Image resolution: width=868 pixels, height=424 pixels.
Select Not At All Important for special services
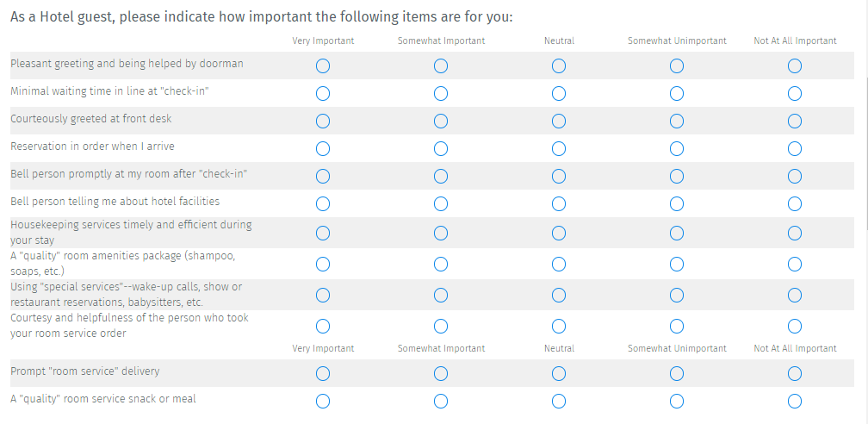pyautogui.click(x=795, y=295)
